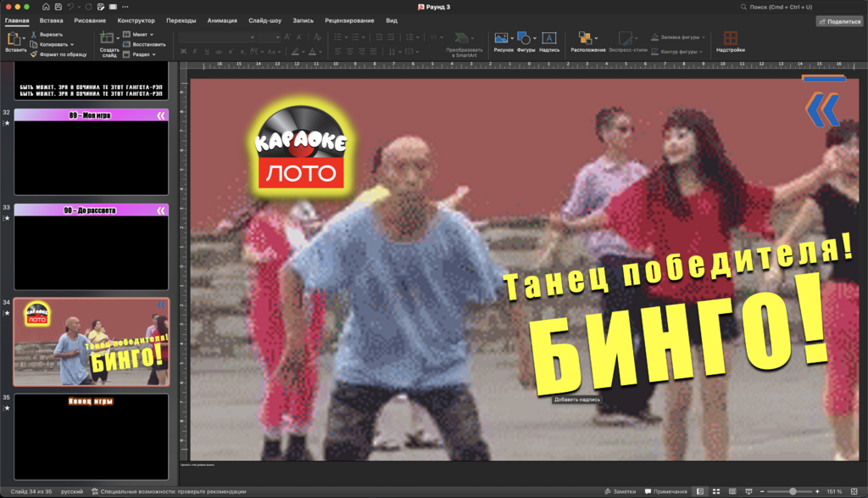Viewport: 868px width, 498px height.
Task: Click the zoom slider handle
Action: 793,491
